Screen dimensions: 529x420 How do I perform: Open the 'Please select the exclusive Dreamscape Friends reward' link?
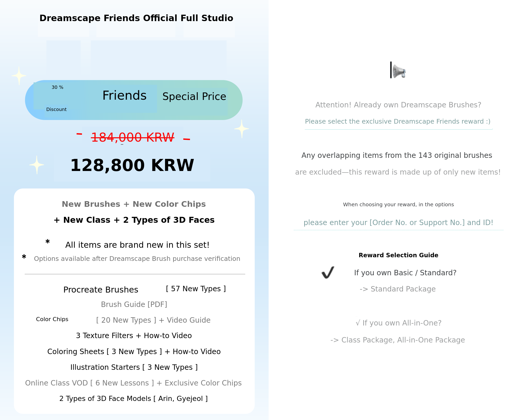coord(398,122)
